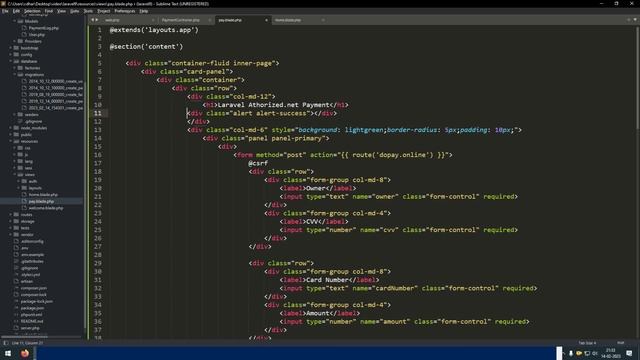640x360 pixels.
Task: Open the Windows Start menu
Action: (x=8, y=353)
